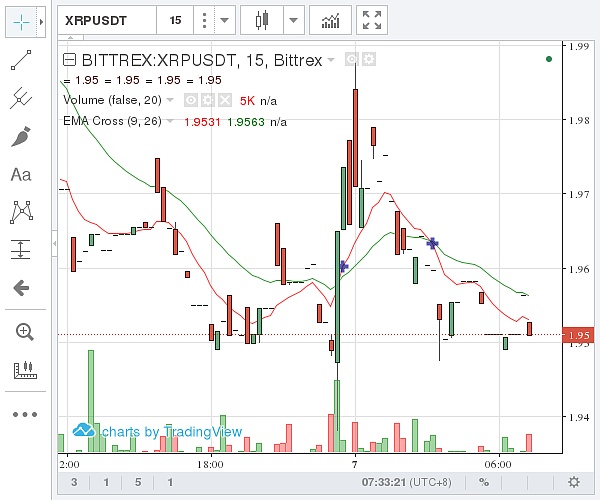Open Volume indicator dropdown arrow
The height and width of the screenshot is (500, 600).
170,100
